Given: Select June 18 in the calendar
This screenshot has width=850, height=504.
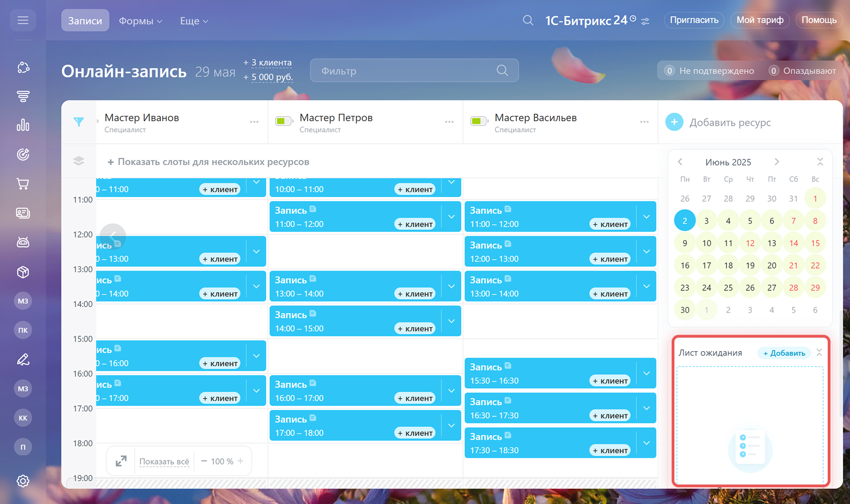Looking at the screenshot, I should (728, 265).
